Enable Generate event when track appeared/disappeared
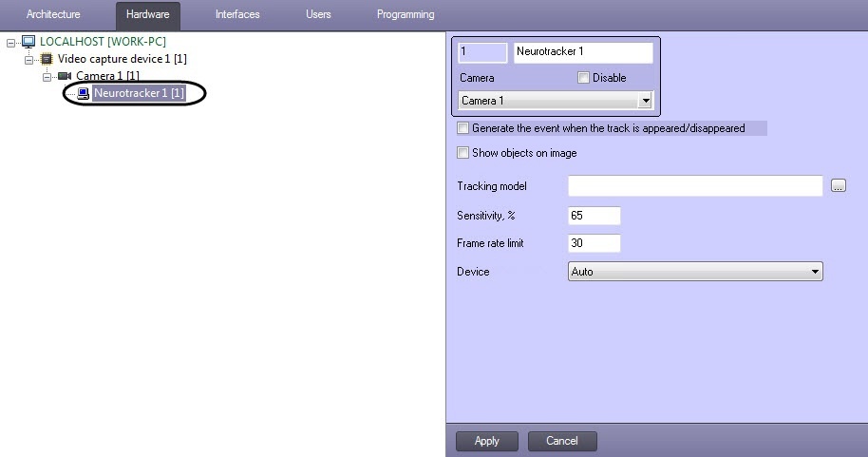This screenshot has height=457, width=868. 463,128
